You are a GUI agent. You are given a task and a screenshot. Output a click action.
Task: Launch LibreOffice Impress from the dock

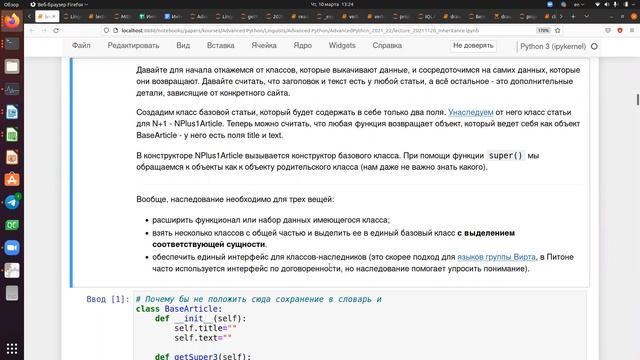click(12, 157)
